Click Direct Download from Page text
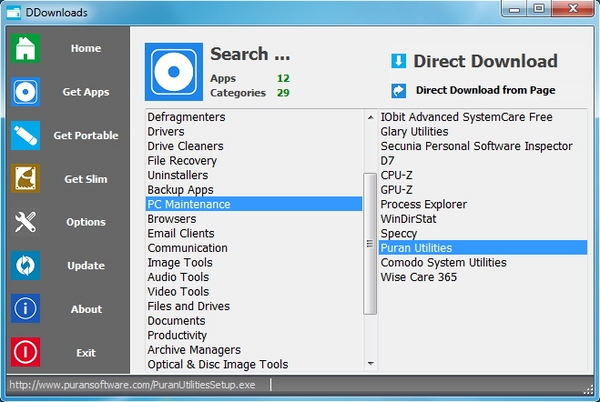The height and width of the screenshot is (402, 600). pyautogui.click(x=486, y=90)
